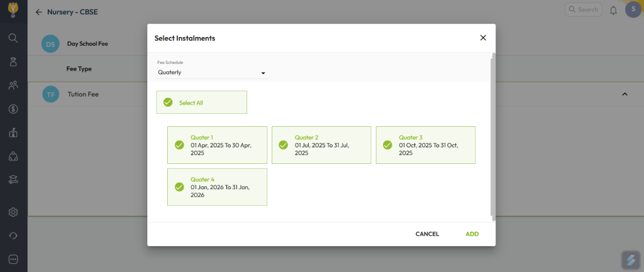Click the graduation cap icon in sidebar
The height and width of the screenshot is (272, 644).
(13, 180)
